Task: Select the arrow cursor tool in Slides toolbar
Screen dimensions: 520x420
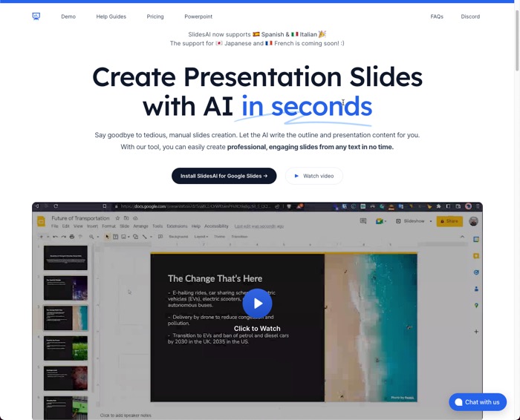Action: coord(107,237)
